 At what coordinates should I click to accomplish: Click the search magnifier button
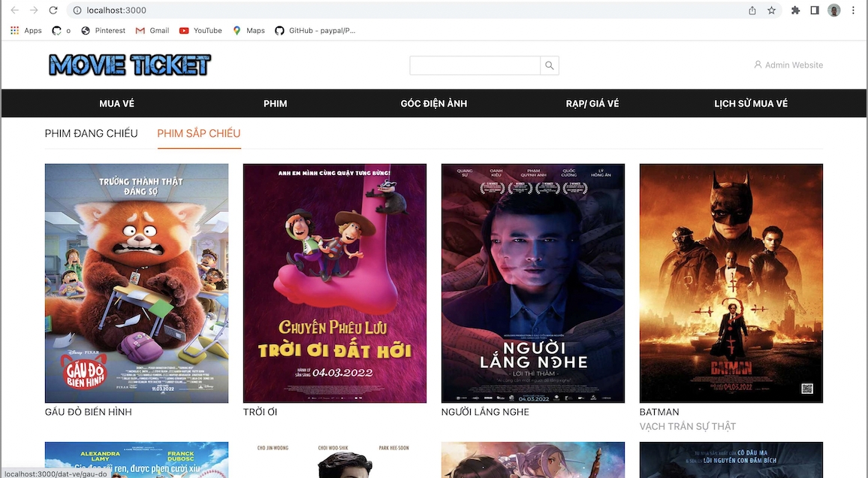[x=549, y=65]
